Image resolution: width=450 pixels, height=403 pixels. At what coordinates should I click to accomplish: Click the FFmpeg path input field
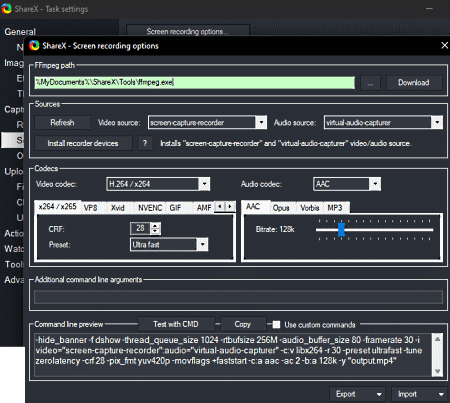(x=194, y=82)
